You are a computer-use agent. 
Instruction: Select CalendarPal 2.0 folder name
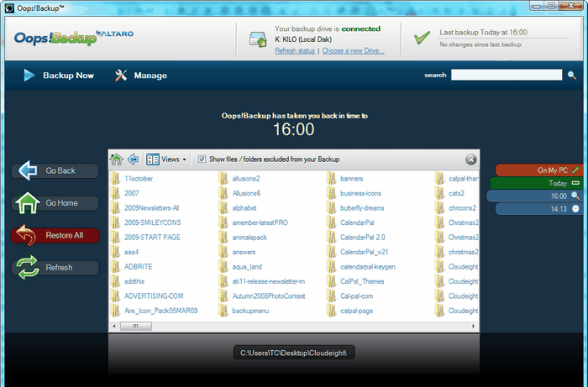363,237
